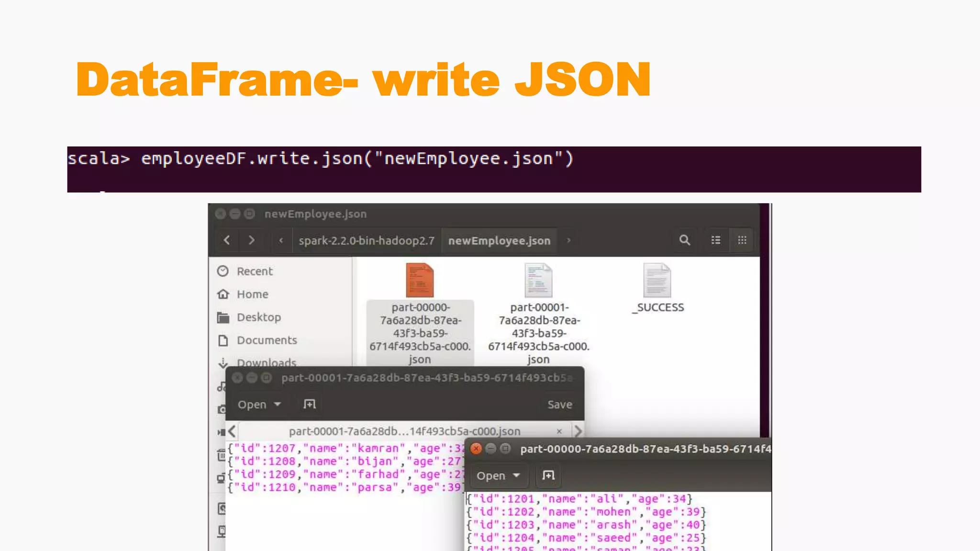The height and width of the screenshot is (551, 980).
Task: Click the line with id 1204 saeed
Action: tap(586, 538)
